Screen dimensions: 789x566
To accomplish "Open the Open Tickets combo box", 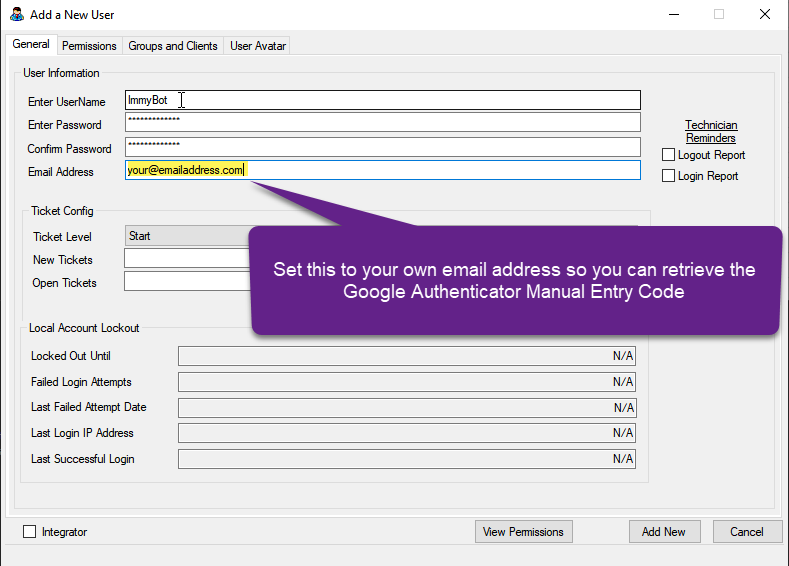I will [185, 282].
